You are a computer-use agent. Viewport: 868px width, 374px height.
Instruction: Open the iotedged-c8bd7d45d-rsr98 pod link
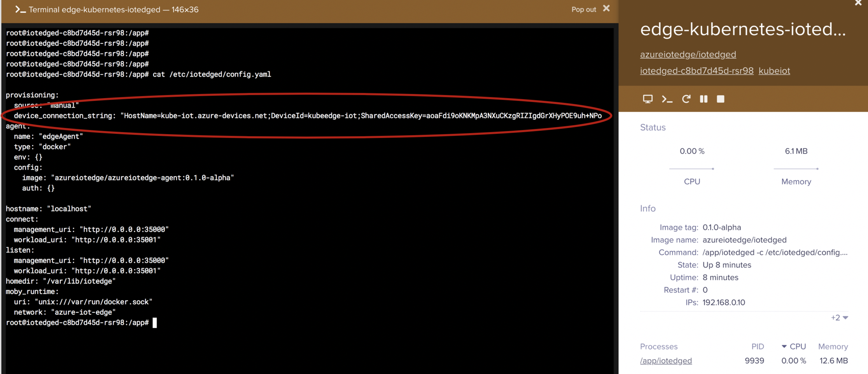[696, 70]
